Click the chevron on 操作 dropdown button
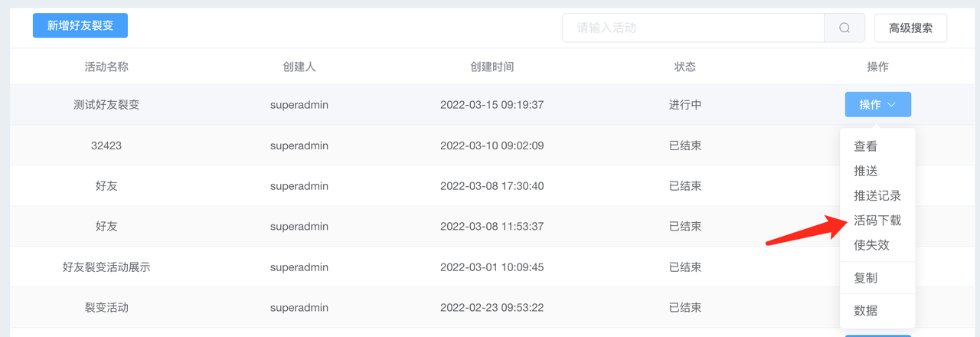This screenshot has height=337, width=980. [891, 105]
